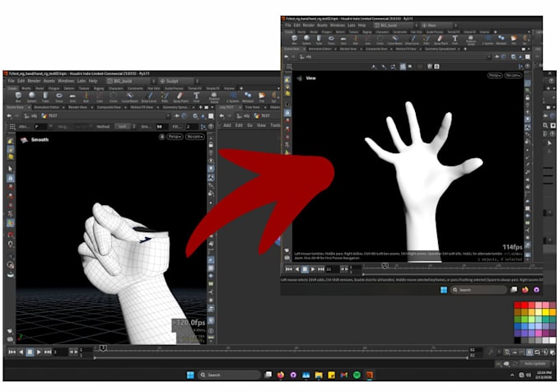Select the Torus shelf tool in right window
This screenshot has height=392, width=560.
click(331, 40)
